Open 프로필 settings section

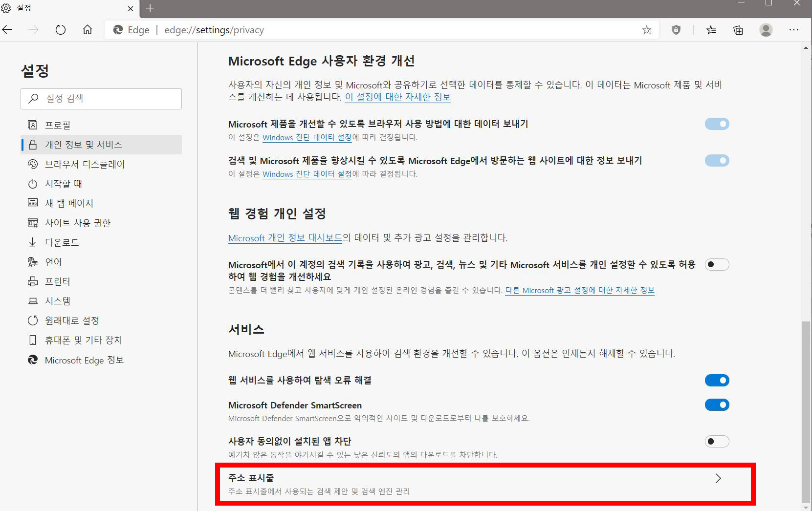(101, 125)
